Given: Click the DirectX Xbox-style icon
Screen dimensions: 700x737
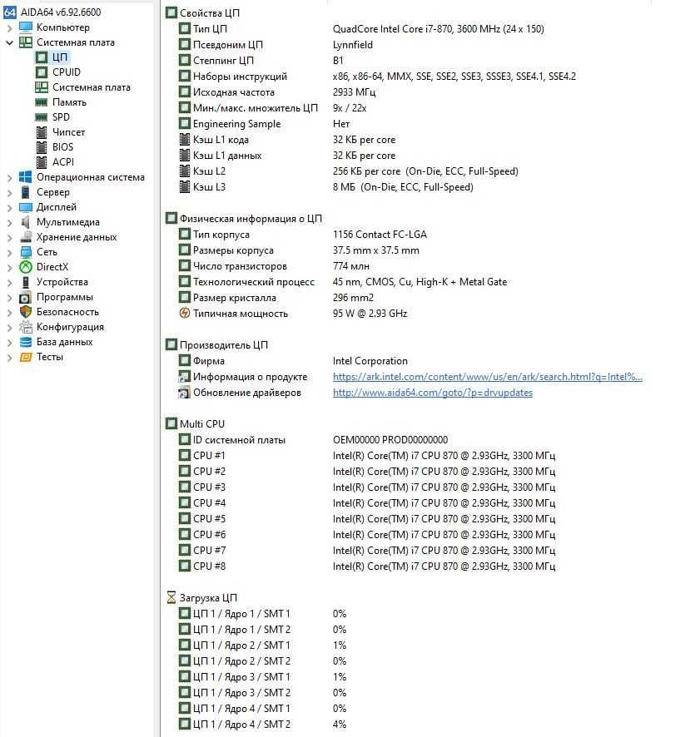Looking at the screenshot, I should pos(26,267).
